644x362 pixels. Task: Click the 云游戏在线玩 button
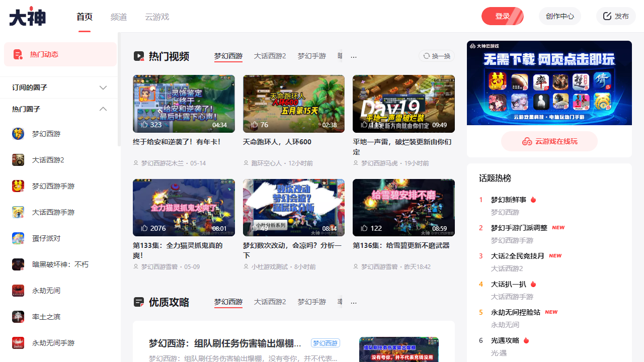point(549,141)
